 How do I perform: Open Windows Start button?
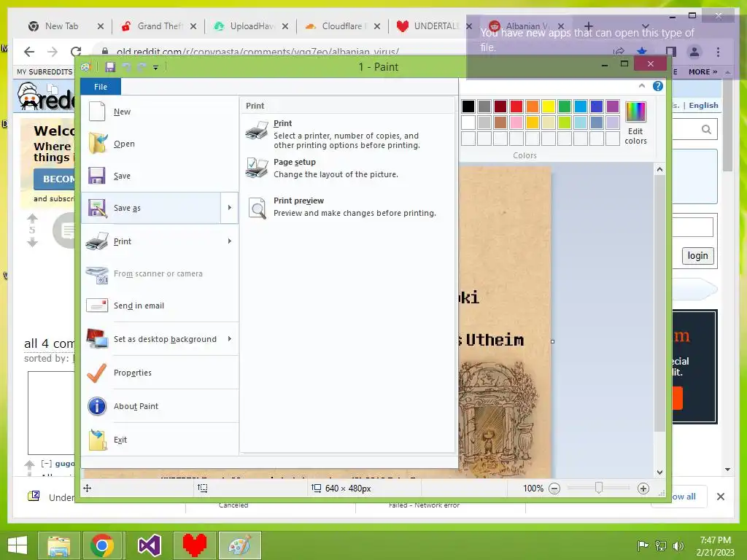(18, 545)
